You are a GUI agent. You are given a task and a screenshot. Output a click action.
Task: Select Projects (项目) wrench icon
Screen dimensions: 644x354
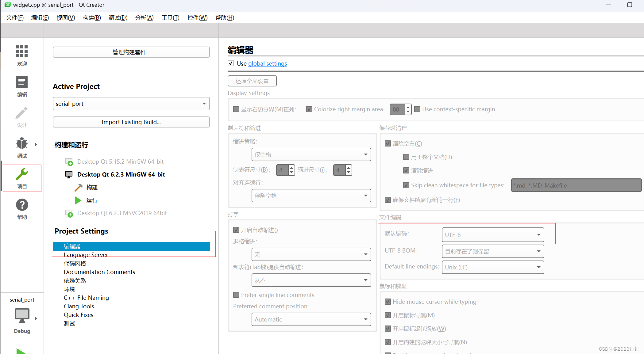click(22, 174)
